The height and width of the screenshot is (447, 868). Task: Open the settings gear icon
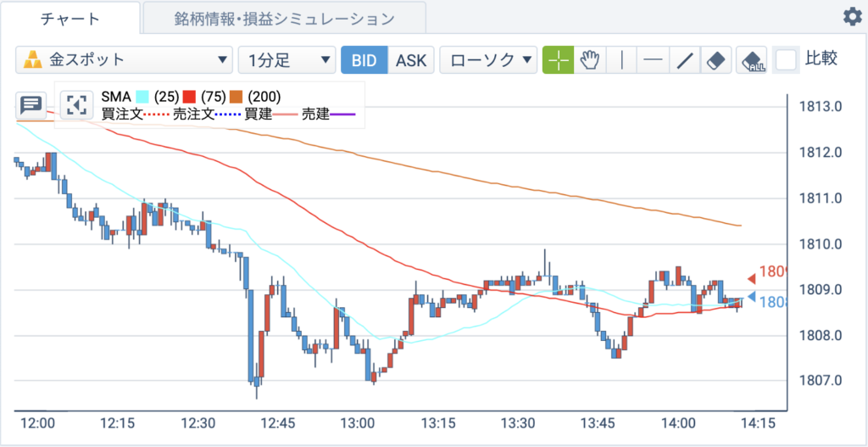click(x=852, y=17)
